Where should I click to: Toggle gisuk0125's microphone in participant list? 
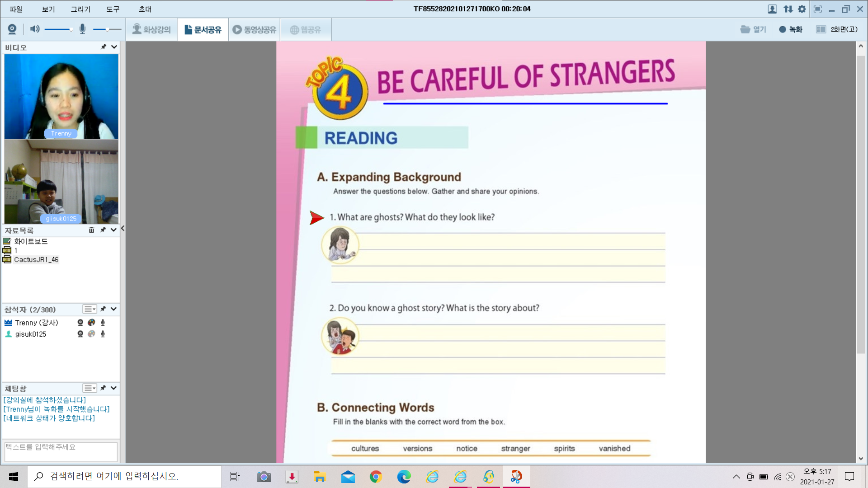coord(103,334)
